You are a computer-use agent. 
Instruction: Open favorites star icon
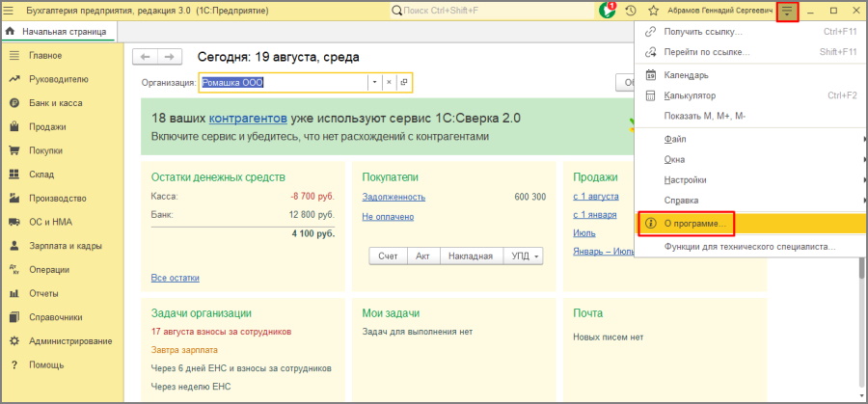click(653, 11)
